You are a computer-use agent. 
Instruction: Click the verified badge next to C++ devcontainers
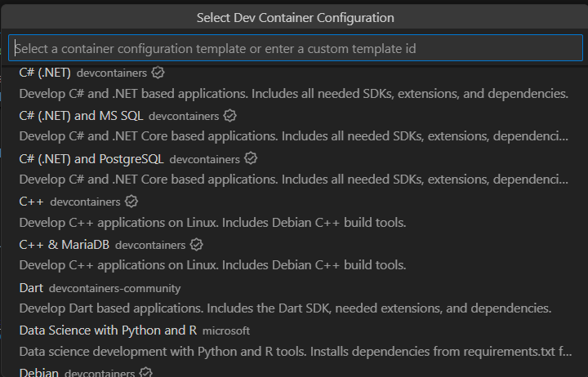[x=131, y=201]
